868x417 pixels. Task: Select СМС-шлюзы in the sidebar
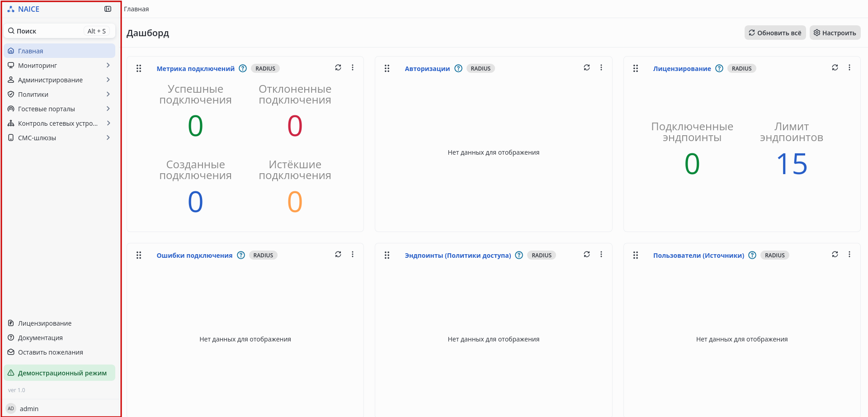37,138
